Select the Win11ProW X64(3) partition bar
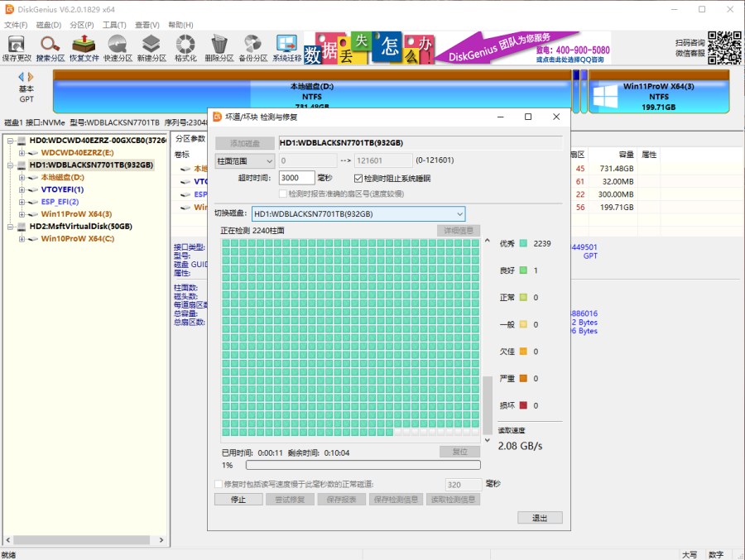This screenshot has height=560, width=745. pyautogui.click(x=659, y=92)
